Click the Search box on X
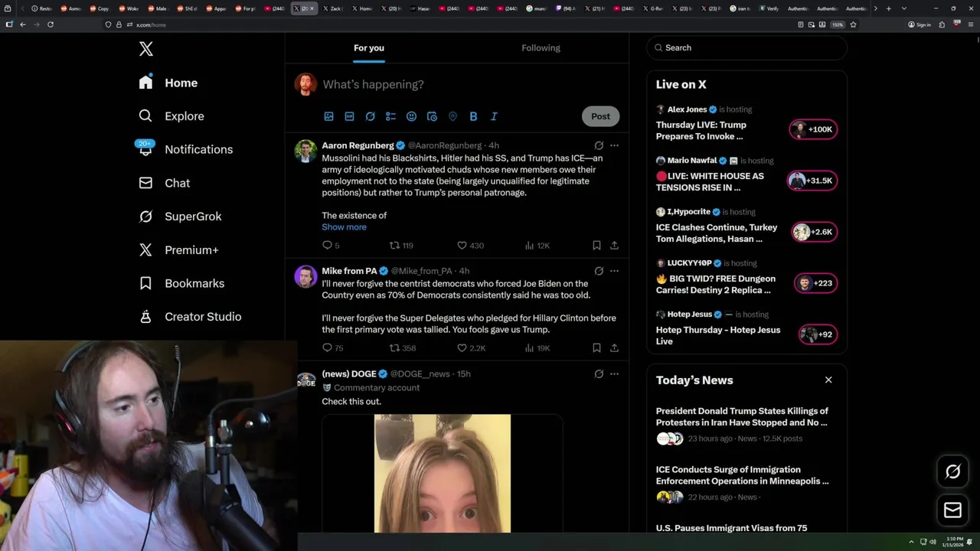The width and height of the screenshot is (980, 551). [746, 47]
